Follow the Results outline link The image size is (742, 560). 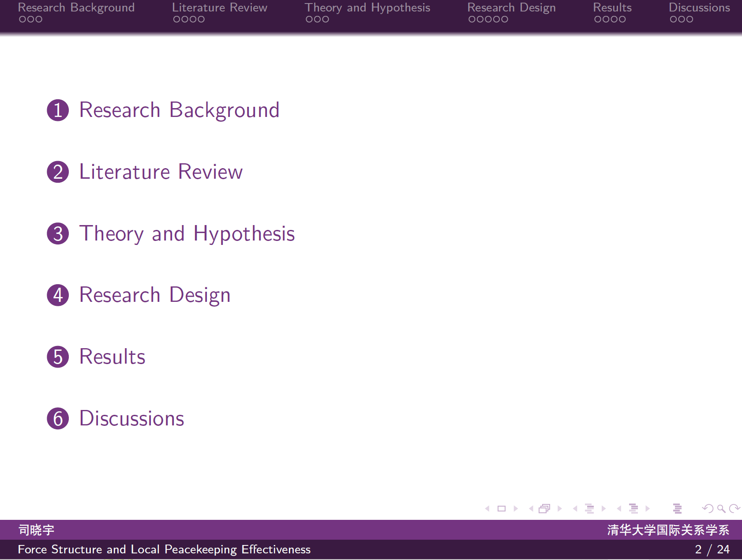(x=112, y=357)
